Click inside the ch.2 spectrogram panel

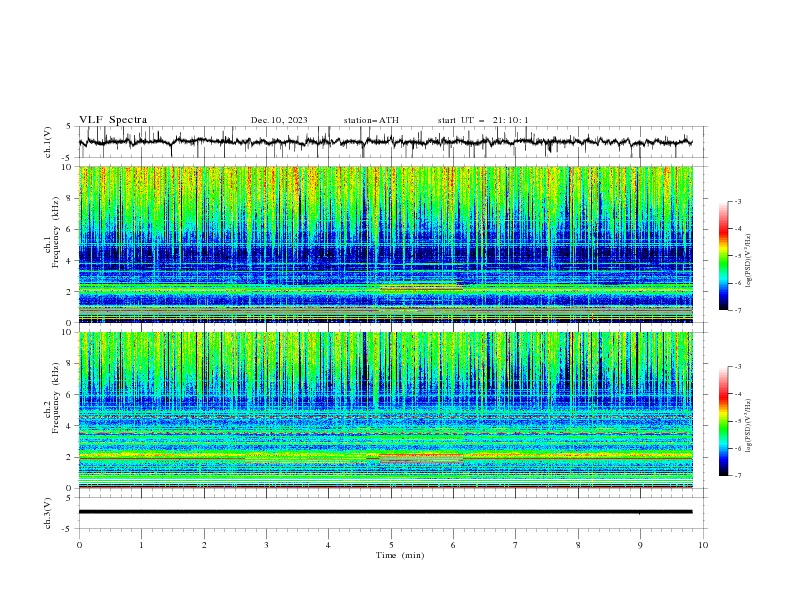click(x=385, y=410)
